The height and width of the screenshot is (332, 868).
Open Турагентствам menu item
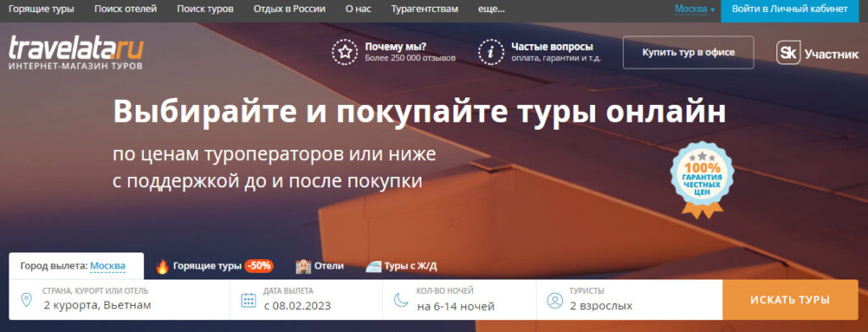(x=425, y=8)
